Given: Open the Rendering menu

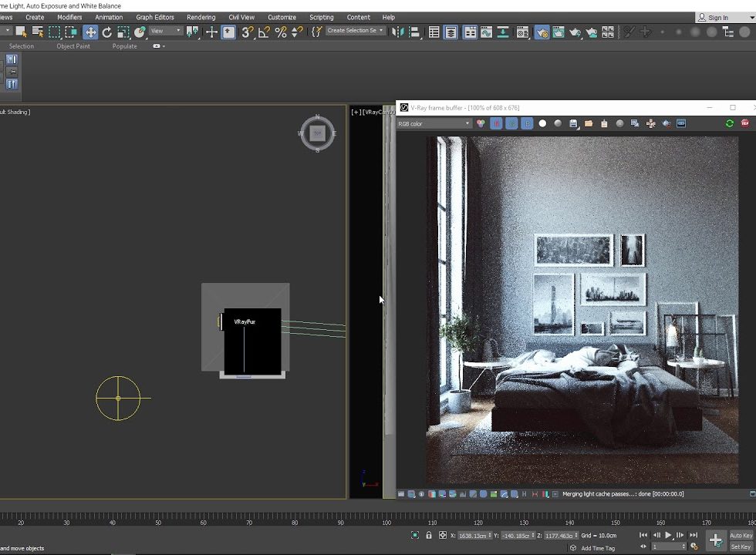Looking at the screenshot, I should coord(201,17).
